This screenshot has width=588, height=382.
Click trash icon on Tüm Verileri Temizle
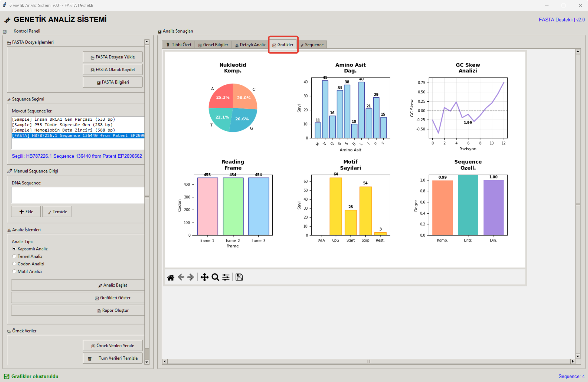(x=90, y=358)
